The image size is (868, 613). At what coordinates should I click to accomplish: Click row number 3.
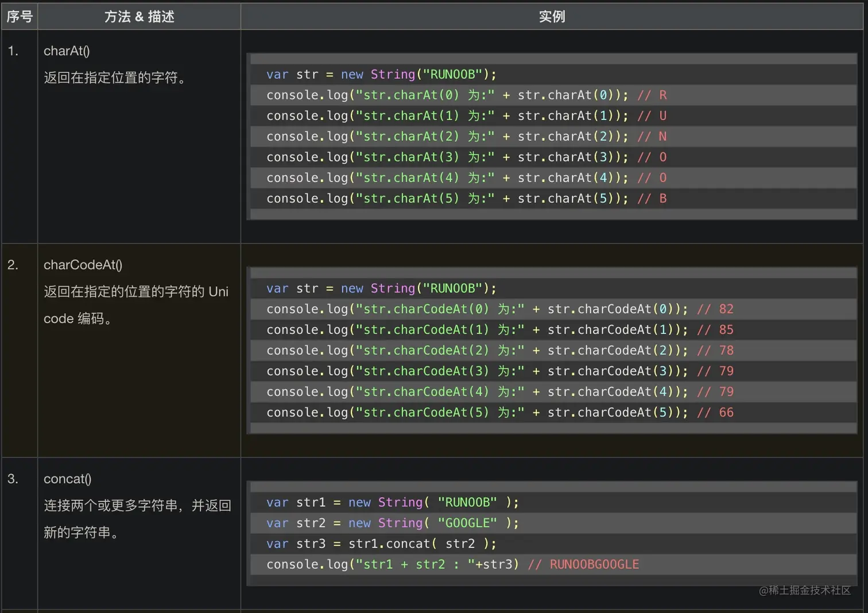tap(13, 479)
